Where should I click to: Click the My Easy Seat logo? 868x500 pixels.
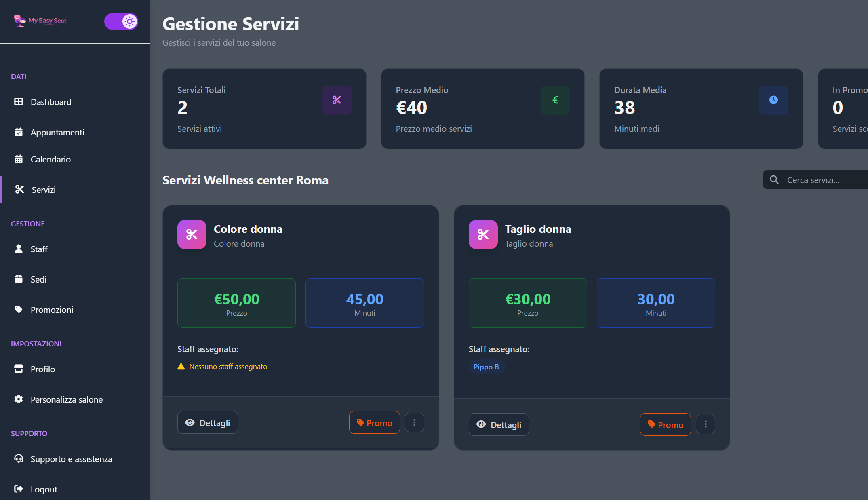[x=40, y=21]
